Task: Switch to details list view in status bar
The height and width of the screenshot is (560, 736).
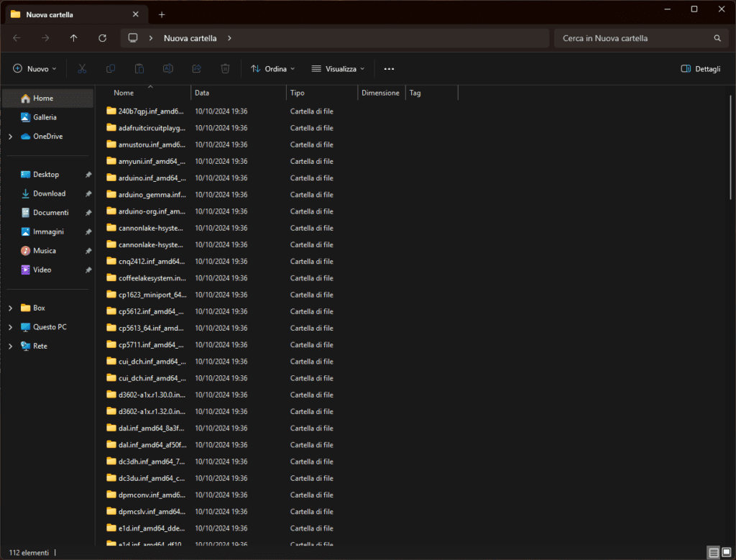Action: point(713,552)
